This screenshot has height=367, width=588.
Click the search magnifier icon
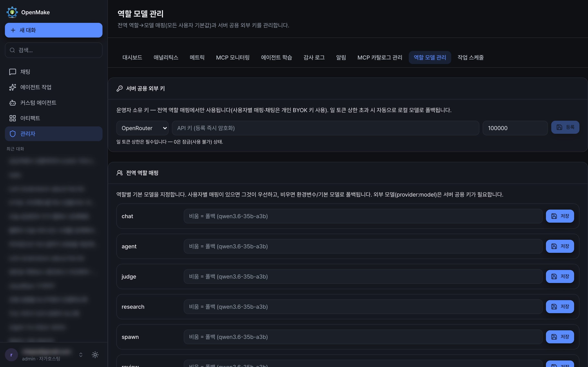click(x=12, y=50)
